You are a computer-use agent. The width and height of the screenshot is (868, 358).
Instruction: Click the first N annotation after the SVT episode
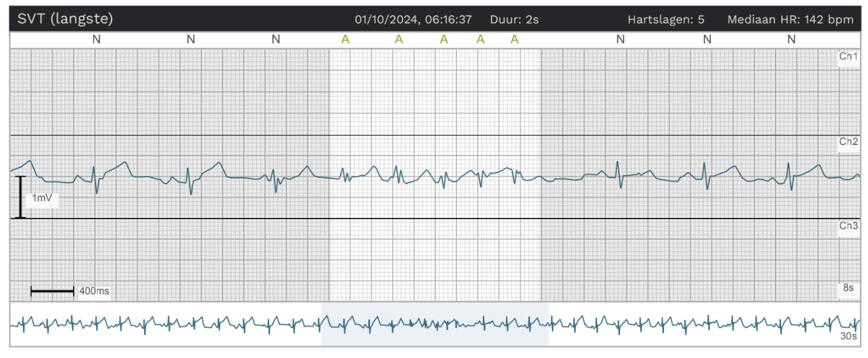coord(620,39)
